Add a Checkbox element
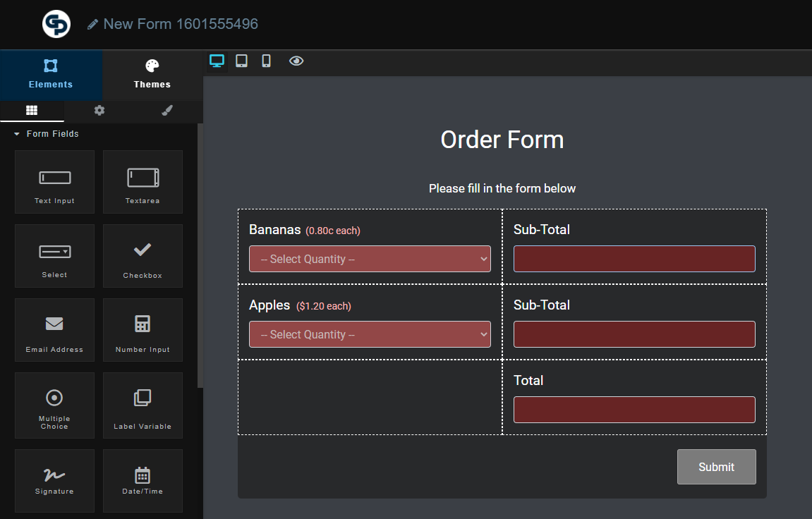The image size is (812, 519). 143,255
